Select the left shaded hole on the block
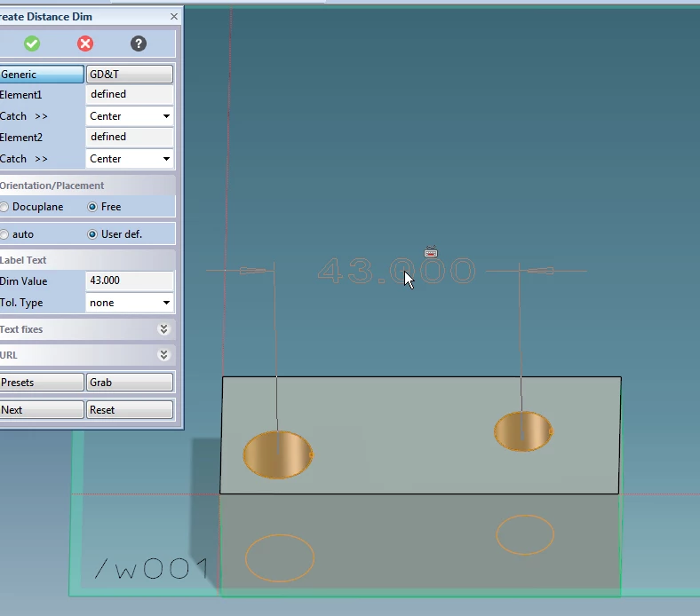 (x=278, y=454)
